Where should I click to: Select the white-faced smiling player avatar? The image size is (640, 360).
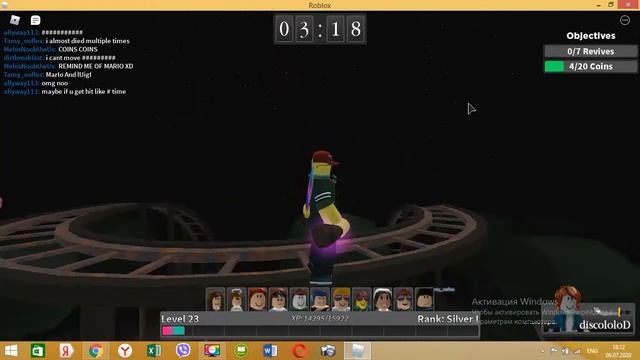pyautogui.click(x=299, y=299)
